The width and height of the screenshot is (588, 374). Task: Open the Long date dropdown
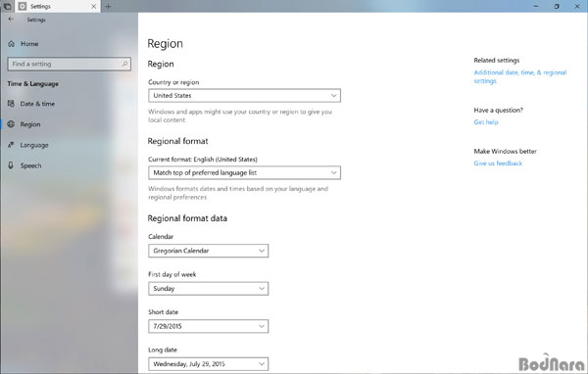click(208, 364)
